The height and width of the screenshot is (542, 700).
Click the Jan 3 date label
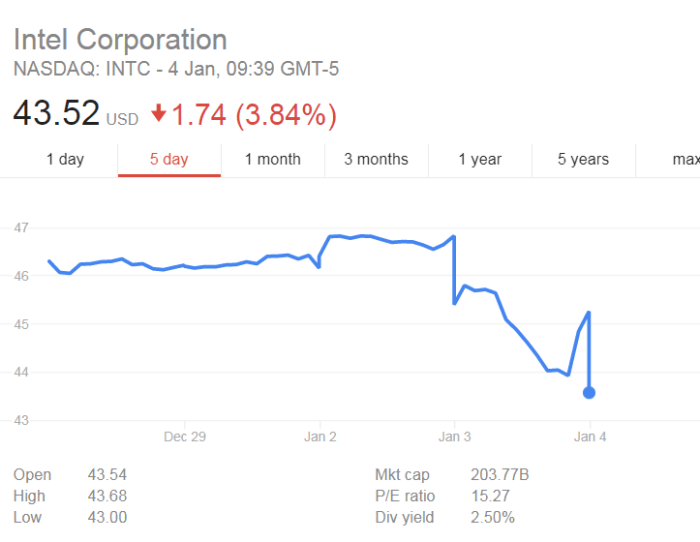[x=454, y=437]
